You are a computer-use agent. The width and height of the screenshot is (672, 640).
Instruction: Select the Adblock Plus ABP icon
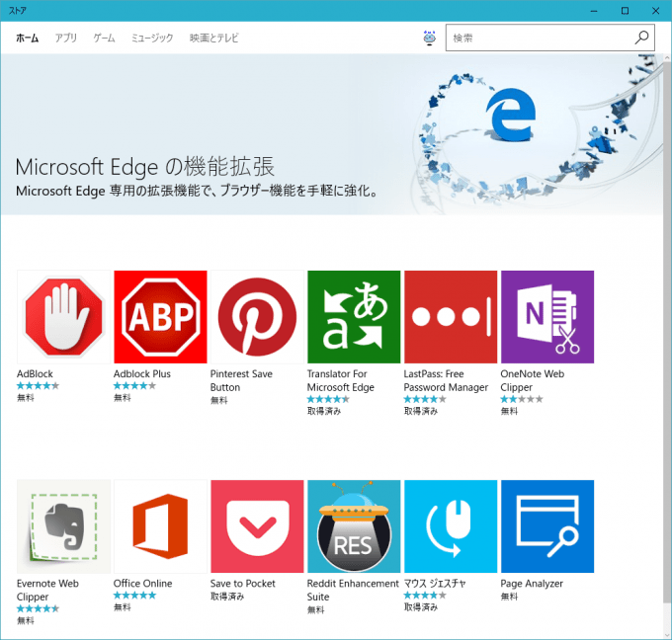tap(160, 317)
